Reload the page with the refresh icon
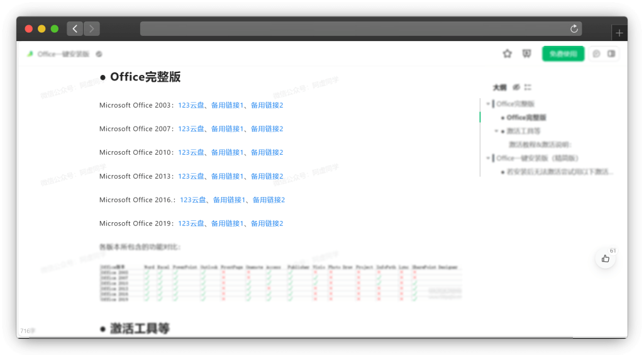 click(574, 29)
